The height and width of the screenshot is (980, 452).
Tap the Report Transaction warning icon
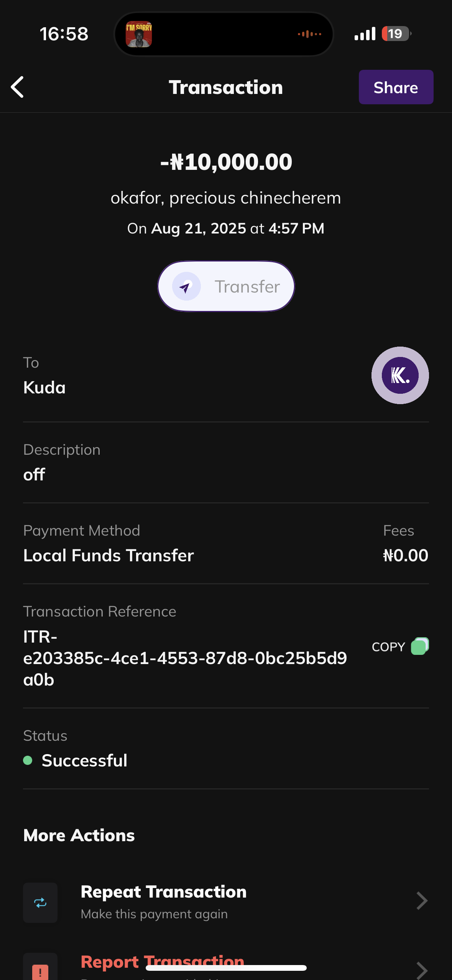pos(40,970)
